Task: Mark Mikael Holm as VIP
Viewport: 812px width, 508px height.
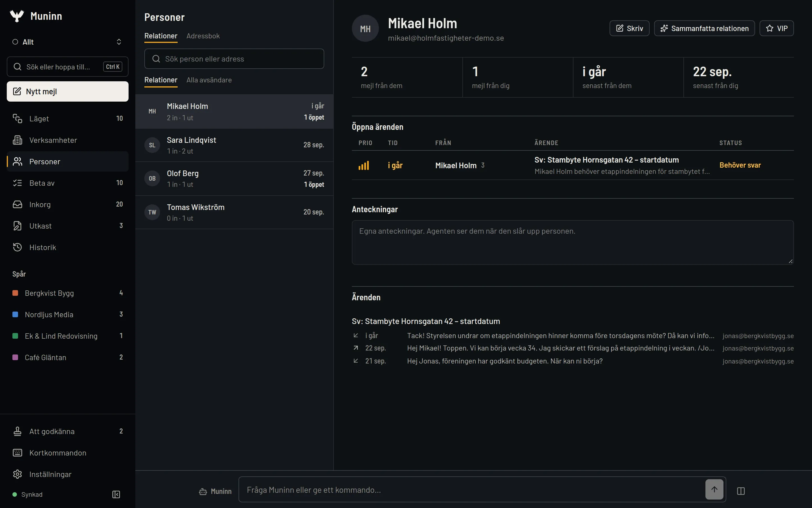Action: [x=776, y=28]
